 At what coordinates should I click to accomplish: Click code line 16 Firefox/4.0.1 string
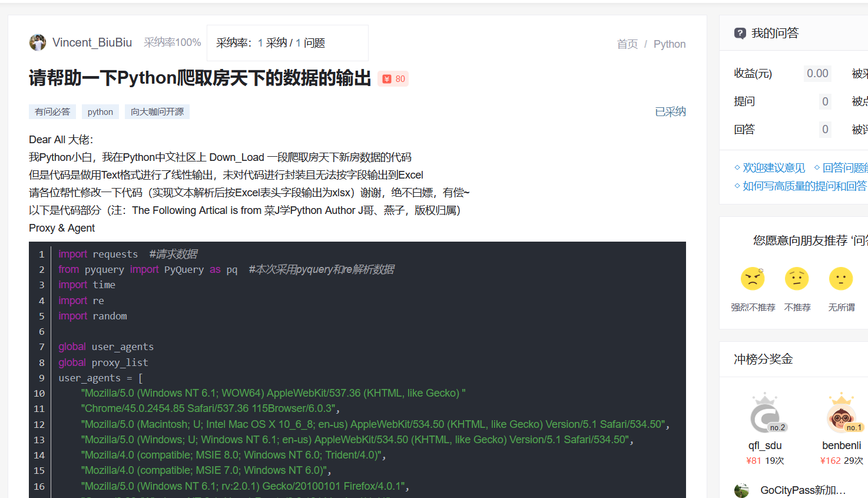point(245,486)
